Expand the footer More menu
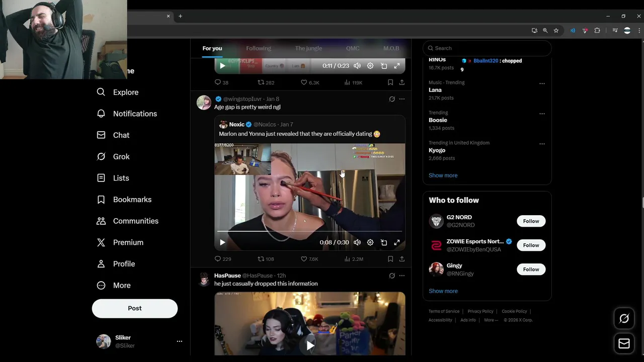 (491, 320)
